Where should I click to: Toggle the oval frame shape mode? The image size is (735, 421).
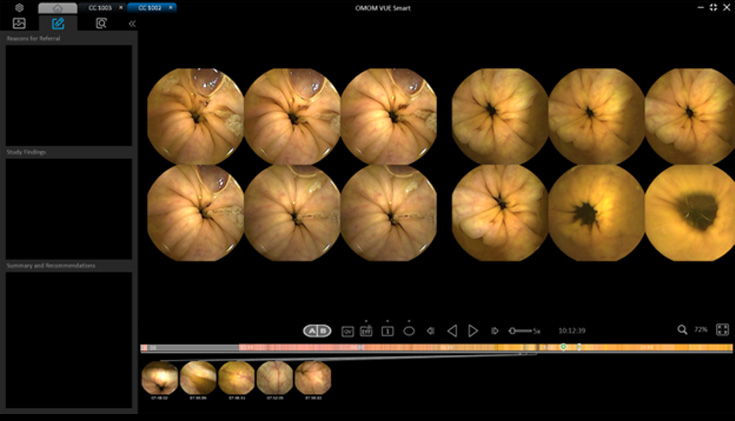click(x=409, y=330)
